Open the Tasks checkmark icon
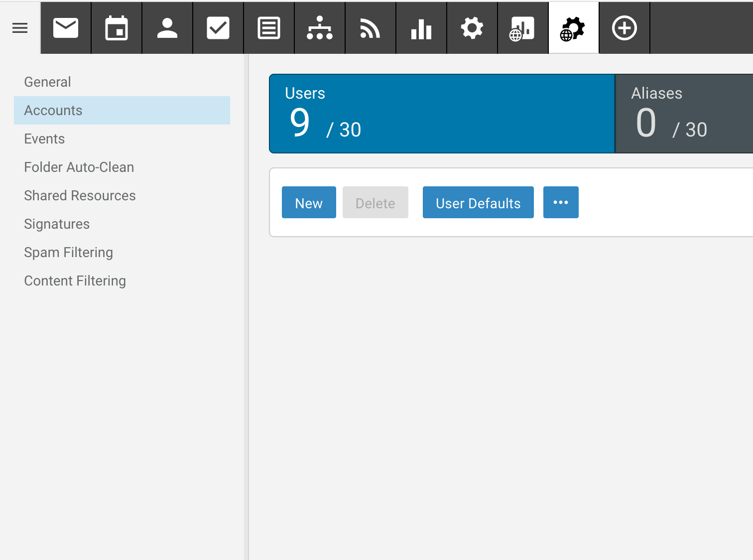The width and height of the screenshot is (753, 560). coord(218,28)
